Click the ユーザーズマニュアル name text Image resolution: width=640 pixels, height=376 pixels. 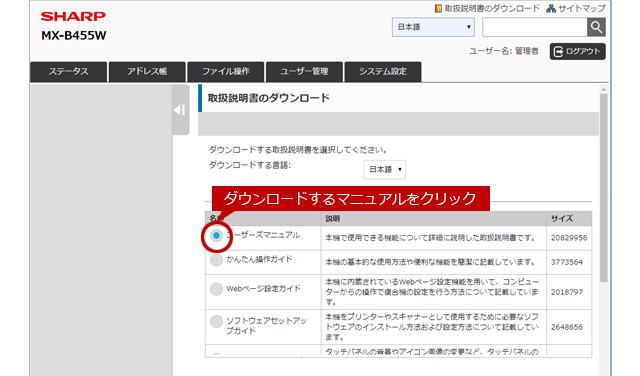click(263, 235)
